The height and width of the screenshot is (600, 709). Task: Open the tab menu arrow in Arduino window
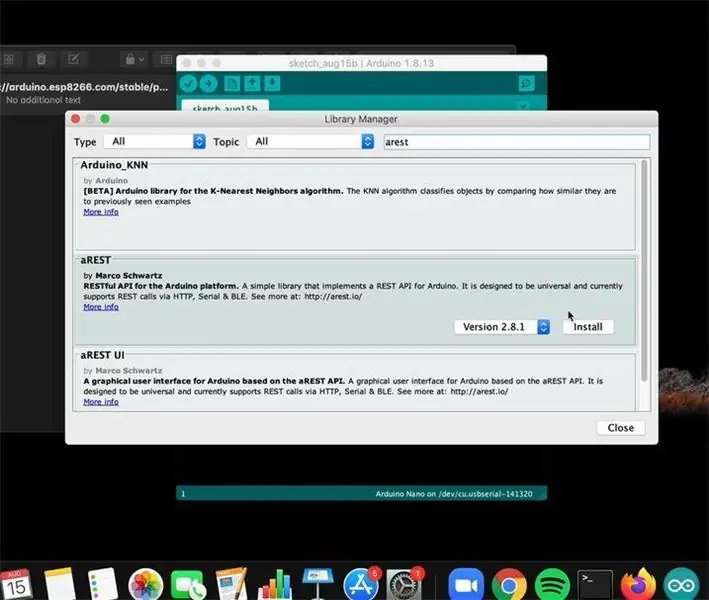(523, 107)
